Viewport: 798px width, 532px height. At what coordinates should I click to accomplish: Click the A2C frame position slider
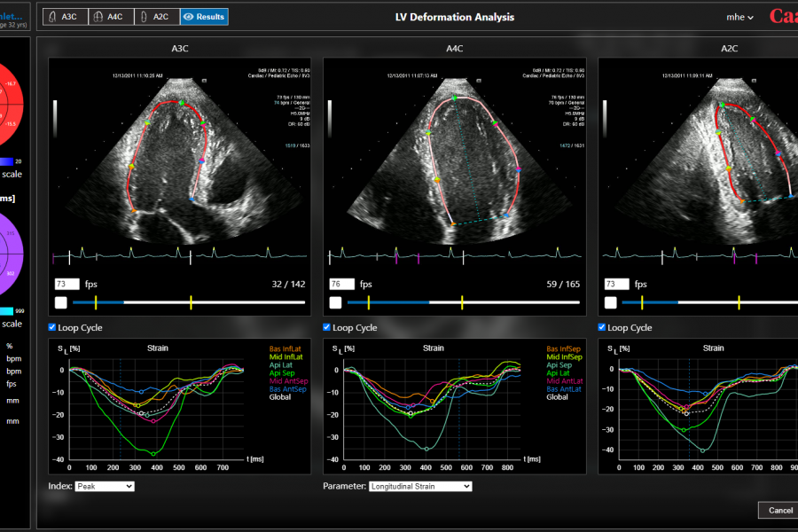pos(710,302)
